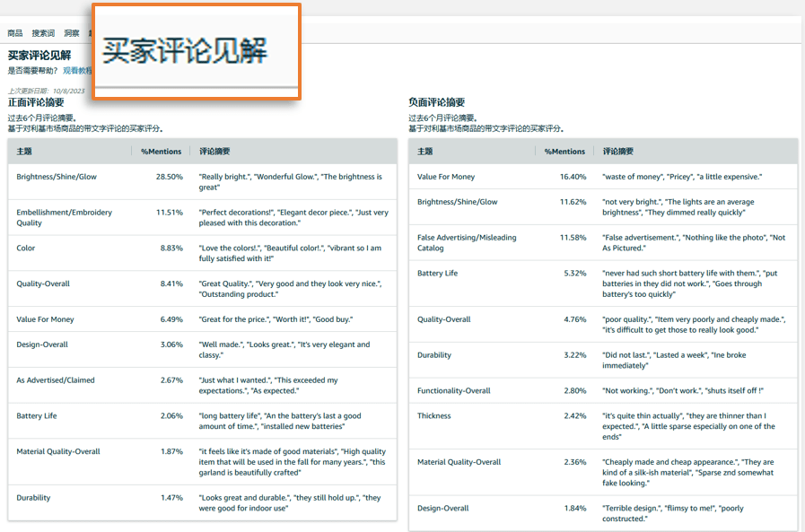The height and width of the screenshot is (532, 805).
Task: Select the 11.62% mentions value
Action: (x=573, y=202)
